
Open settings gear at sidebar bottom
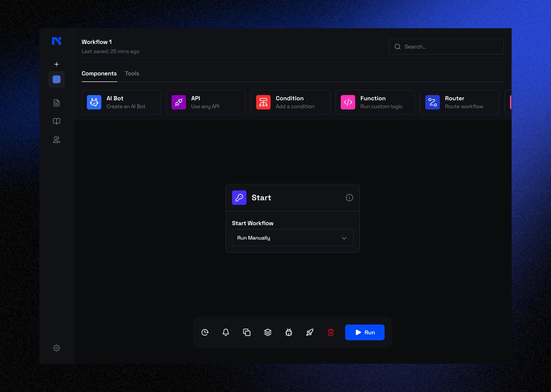[x=56, y=348]
